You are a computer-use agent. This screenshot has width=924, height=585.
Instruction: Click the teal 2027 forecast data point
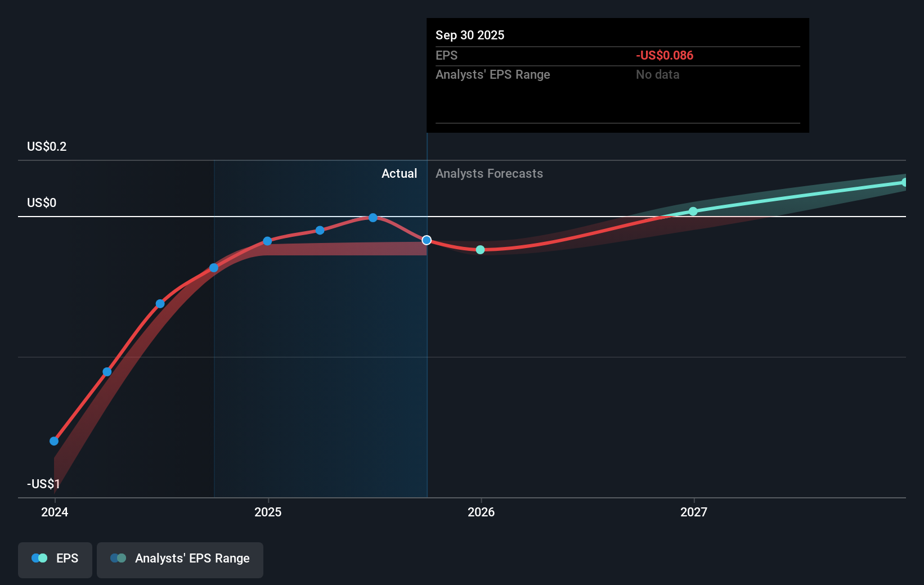pos(693,211)
